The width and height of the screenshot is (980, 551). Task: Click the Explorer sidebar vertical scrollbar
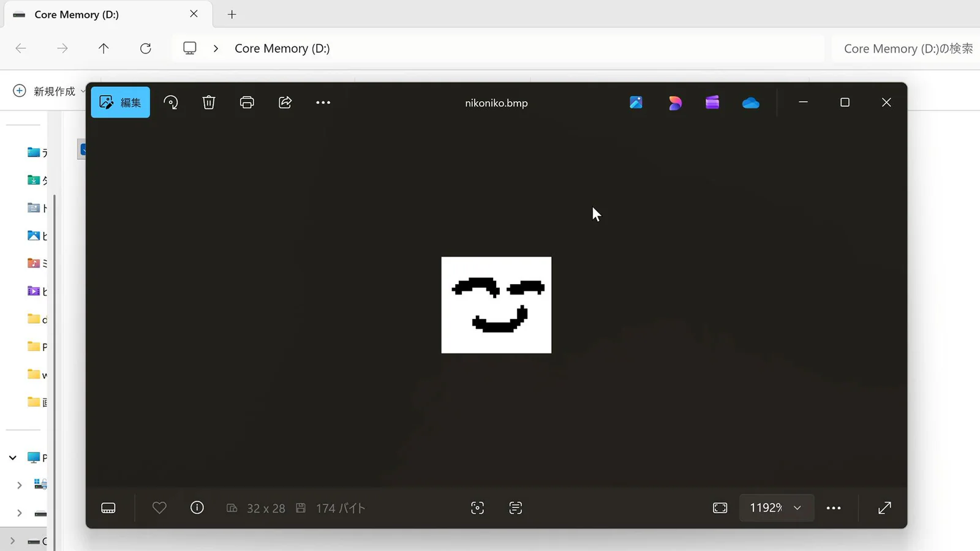55,373
